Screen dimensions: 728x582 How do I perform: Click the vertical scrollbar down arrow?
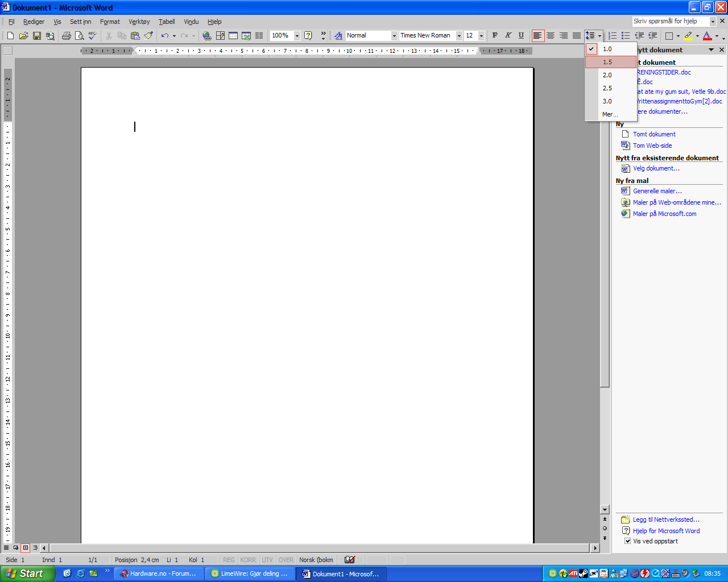(605, 510)
